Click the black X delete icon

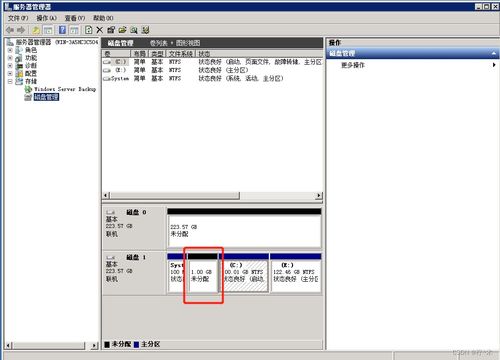[99, 30]
